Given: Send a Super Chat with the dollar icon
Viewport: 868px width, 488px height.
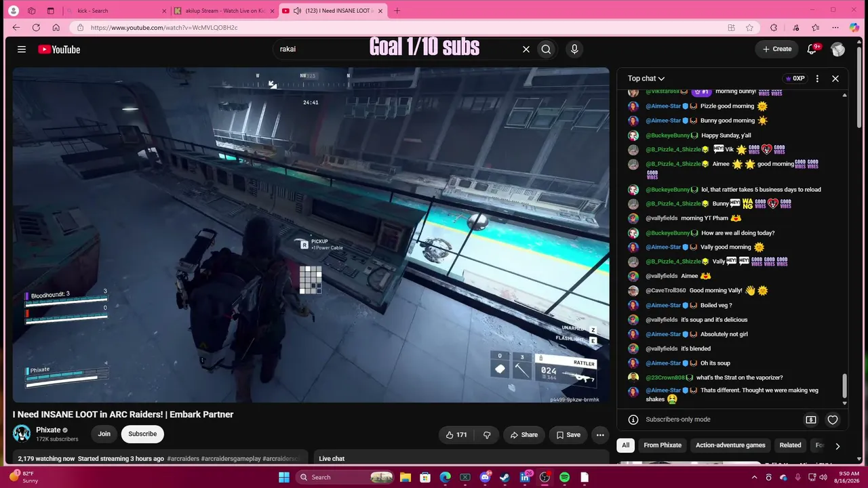Looking at the screenshot, I should pyautogui.click(x=810, y=420).
